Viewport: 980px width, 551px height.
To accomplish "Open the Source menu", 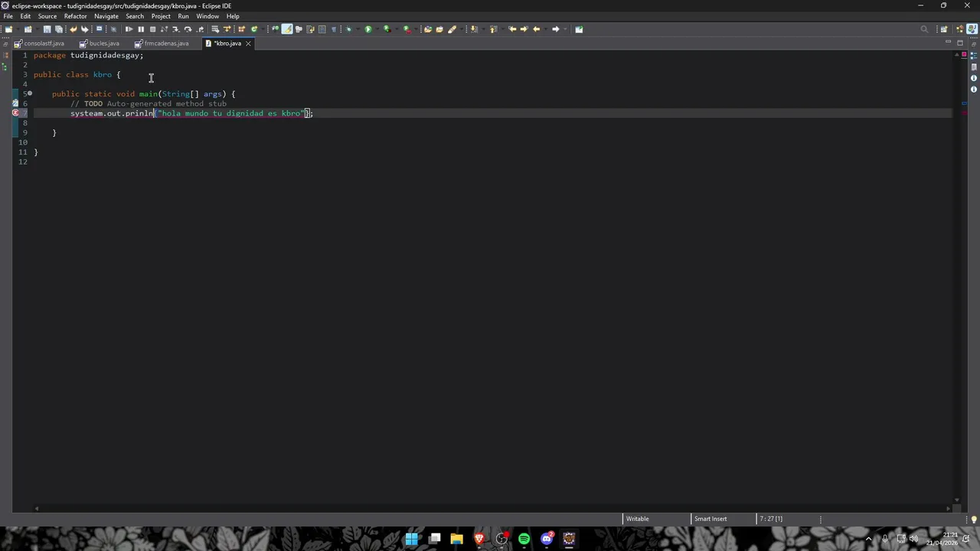I will (x=47, y=16).
